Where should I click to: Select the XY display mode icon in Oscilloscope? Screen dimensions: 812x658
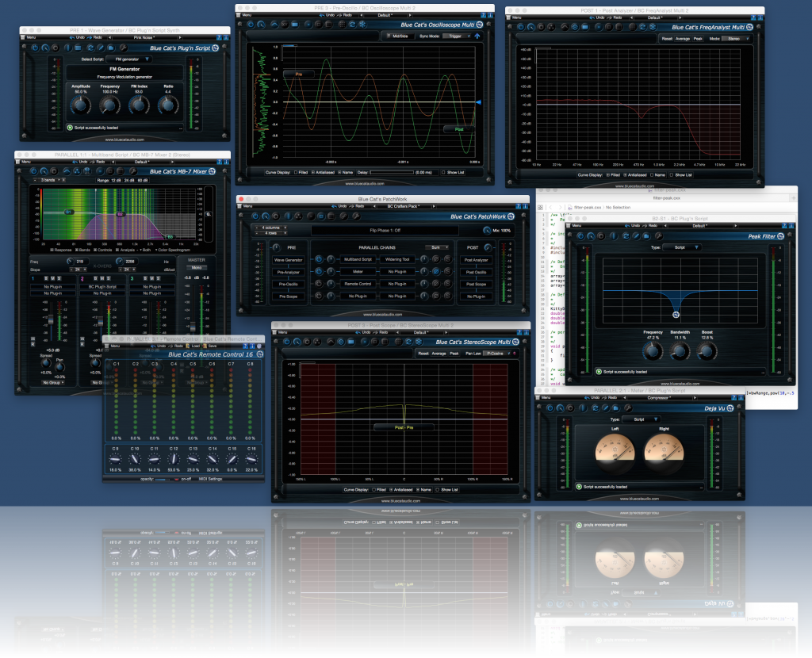click(283, 25)
